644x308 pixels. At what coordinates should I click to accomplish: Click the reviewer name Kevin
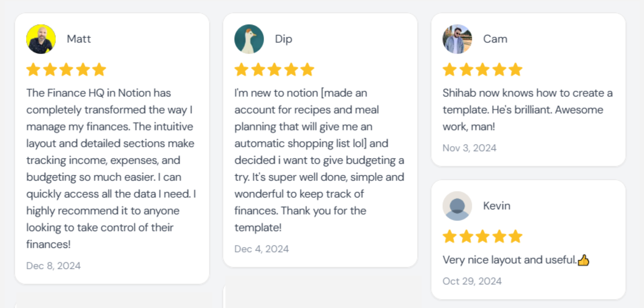pyautogui.click(x=497, y=206)
